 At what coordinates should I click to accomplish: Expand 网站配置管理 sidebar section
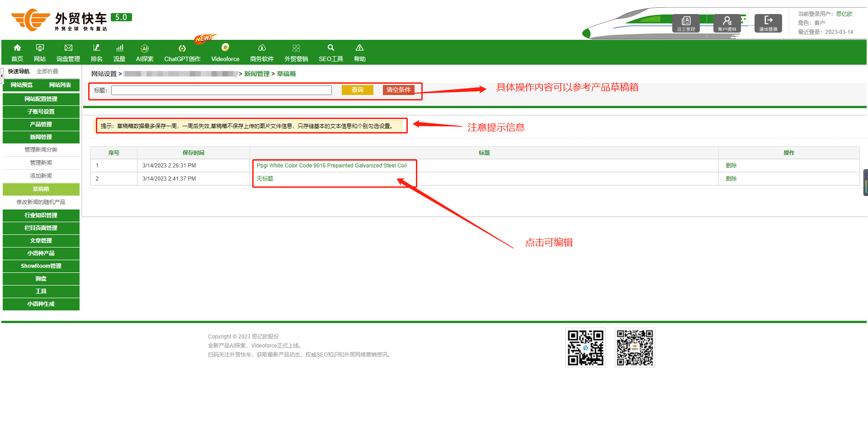pyautogui.click(x=41, y=99)
